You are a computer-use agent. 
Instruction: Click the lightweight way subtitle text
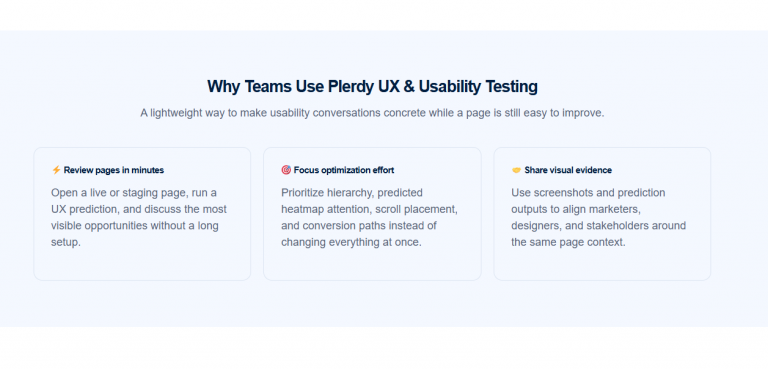[x=372, y=113]
